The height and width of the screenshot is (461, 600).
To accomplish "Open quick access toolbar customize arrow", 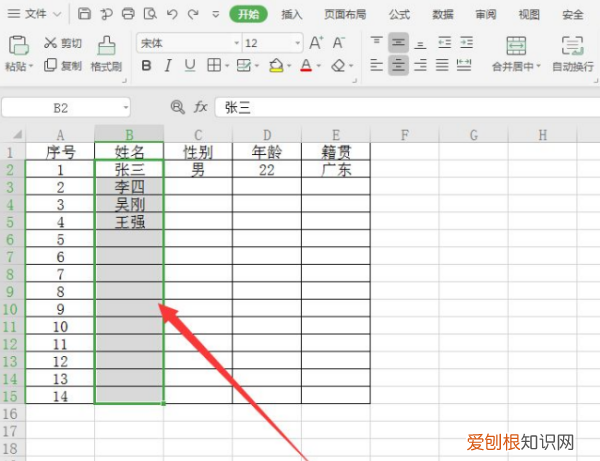I will click(x=216, y=15).
